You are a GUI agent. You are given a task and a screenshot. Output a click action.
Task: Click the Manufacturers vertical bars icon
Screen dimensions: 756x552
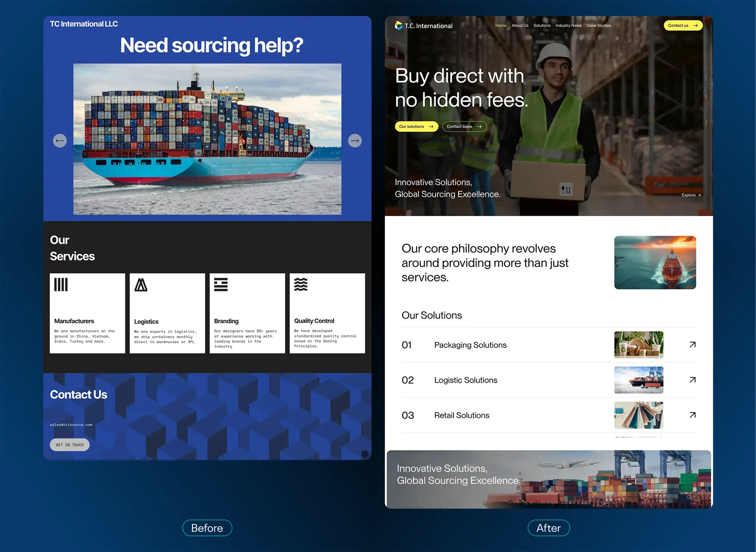(x=61, y=285)
